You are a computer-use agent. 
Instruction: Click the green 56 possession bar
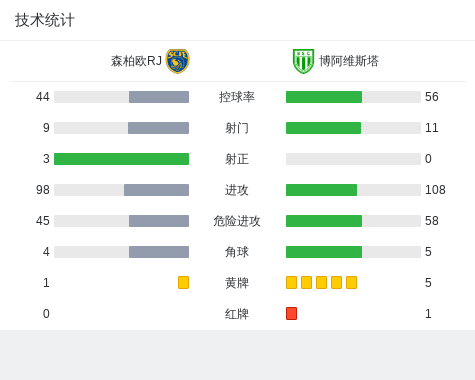(324, 97)
